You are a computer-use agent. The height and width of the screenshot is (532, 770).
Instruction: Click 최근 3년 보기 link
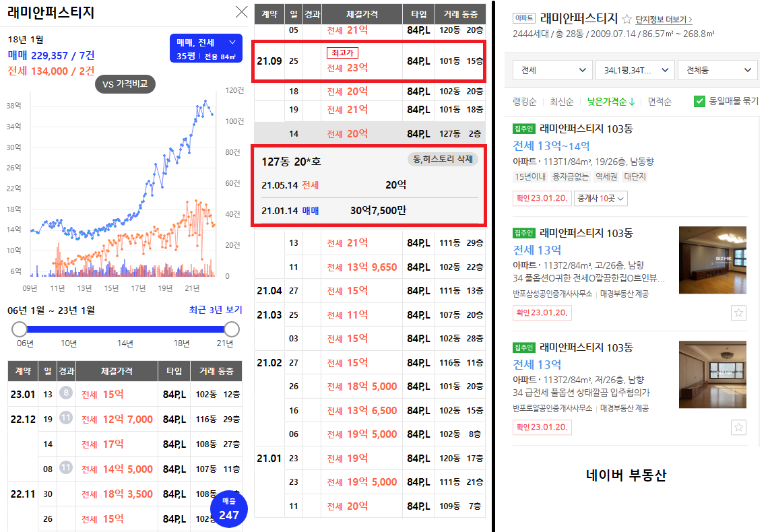pyautogui.click(x=216, y=310)
